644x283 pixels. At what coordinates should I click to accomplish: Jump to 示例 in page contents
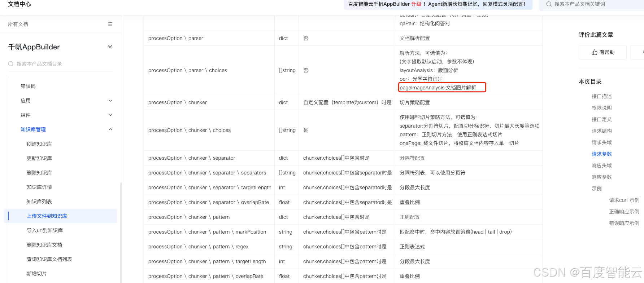point(597,189)
